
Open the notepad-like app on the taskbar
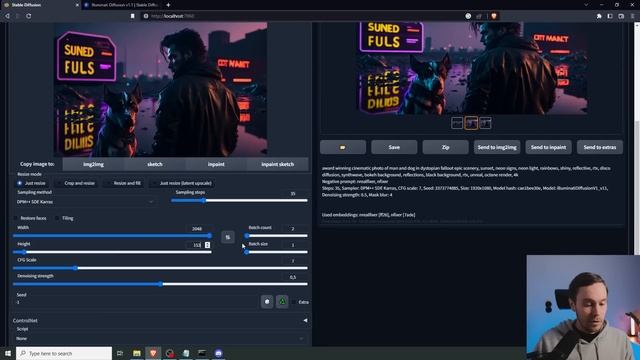coord(186,353)
